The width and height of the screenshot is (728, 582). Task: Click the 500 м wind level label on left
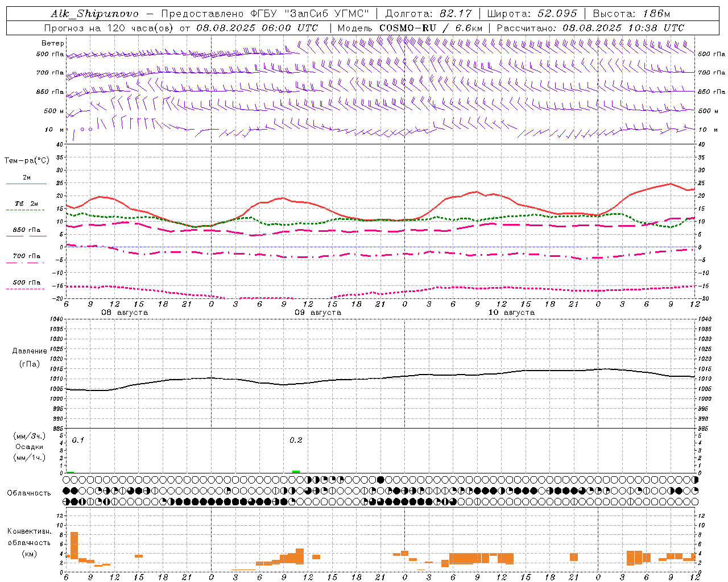pyautogui.click(x=54, y=111)
